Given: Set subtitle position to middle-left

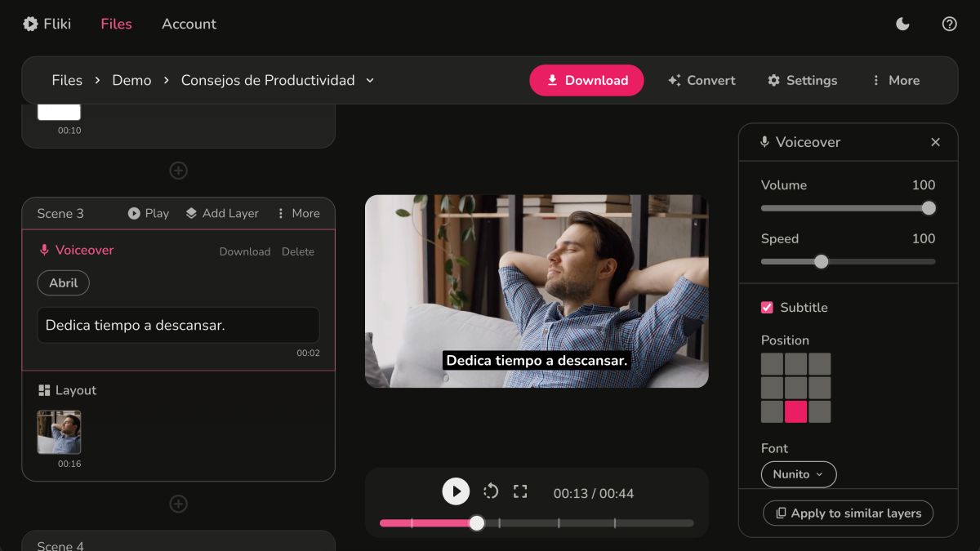Looking at the screenshot, I should [772, 388].
